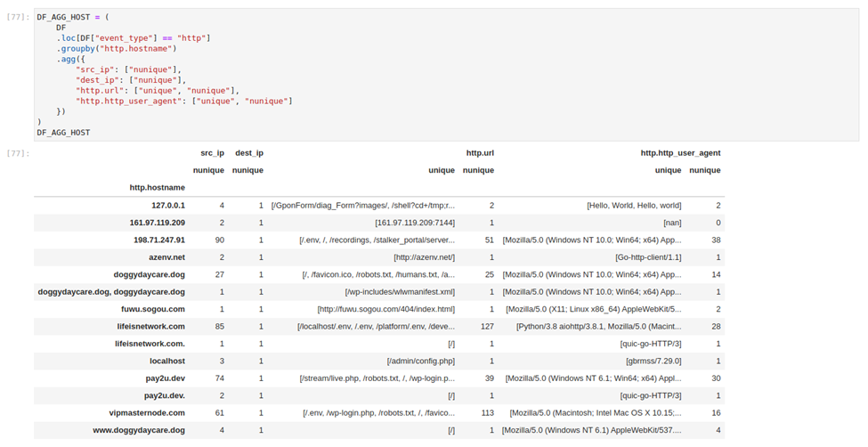Viewport: 868px width, 447px height.
Task: Click inside the DF_AGG_HOST code cell
Action: coord(446,75)
